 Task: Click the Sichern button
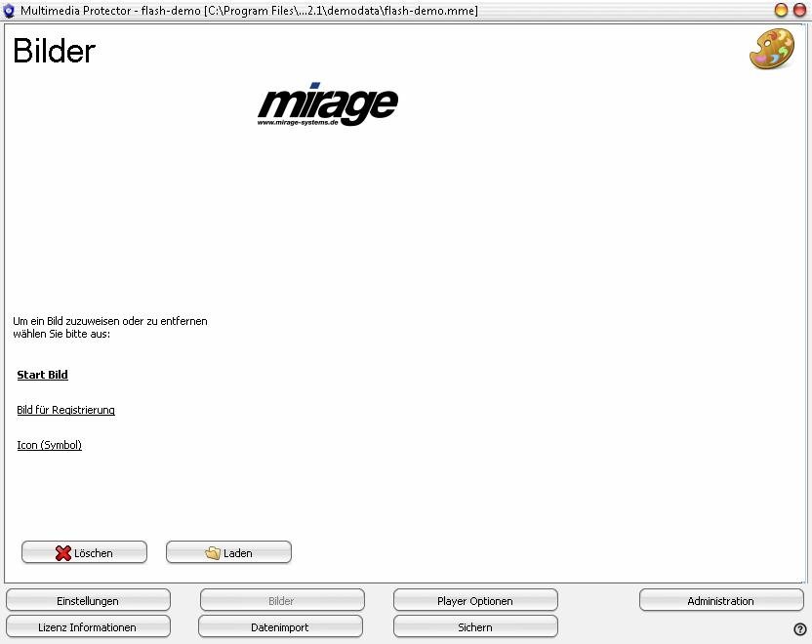tap(475, 627)
